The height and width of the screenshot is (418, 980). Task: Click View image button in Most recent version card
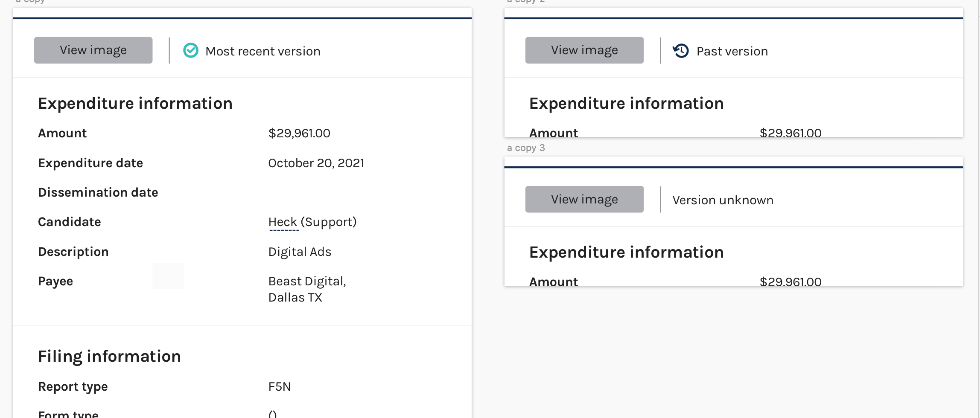tap(93, 50)
